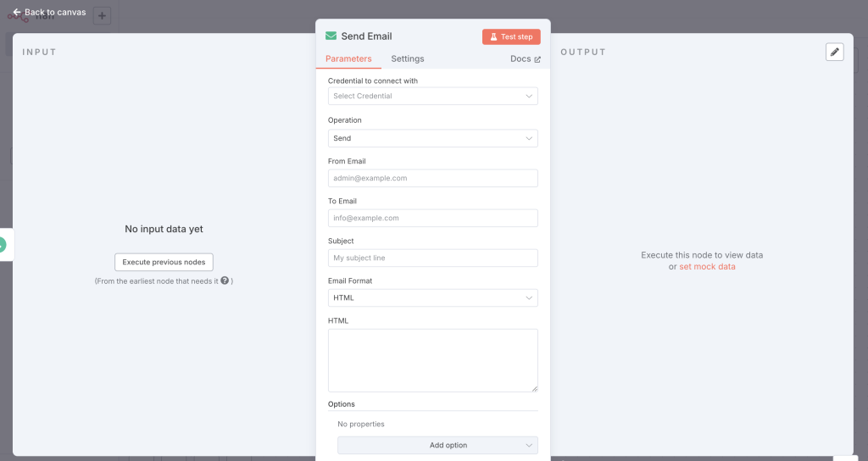Viewport: 868px width, 461px height.
Task: Click the set mock data link
Action: [707, 267]
